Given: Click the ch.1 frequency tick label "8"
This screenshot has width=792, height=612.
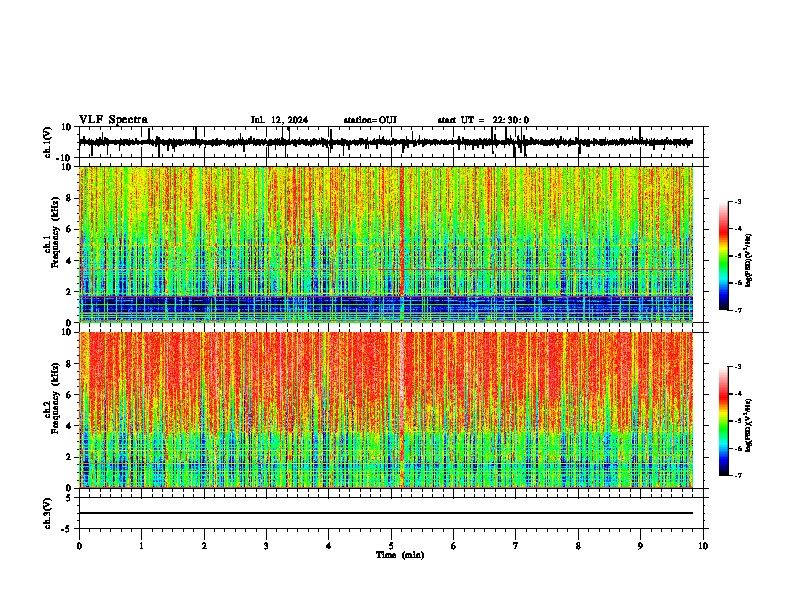Looking at the screenshot, I should 70,198.
